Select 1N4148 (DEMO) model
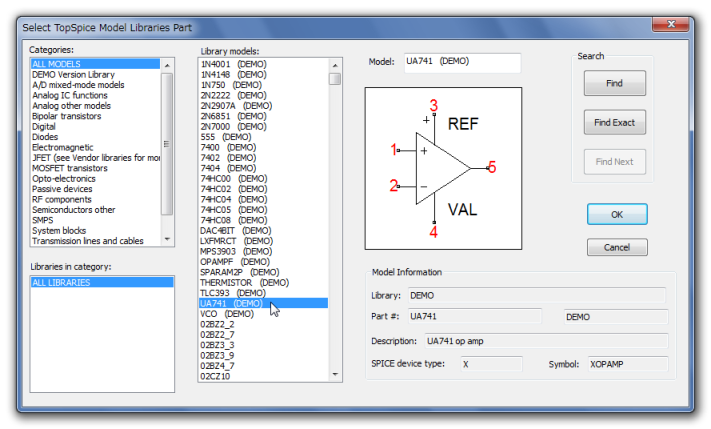711x429 pixels. [x=263, y=74]
